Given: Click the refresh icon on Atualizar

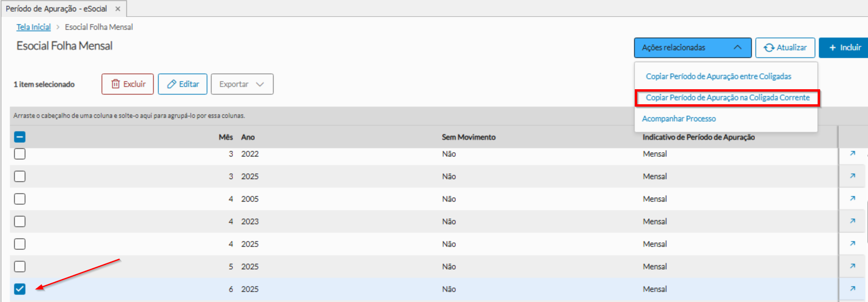Looking at the screenshot, I should pos(769,47).
